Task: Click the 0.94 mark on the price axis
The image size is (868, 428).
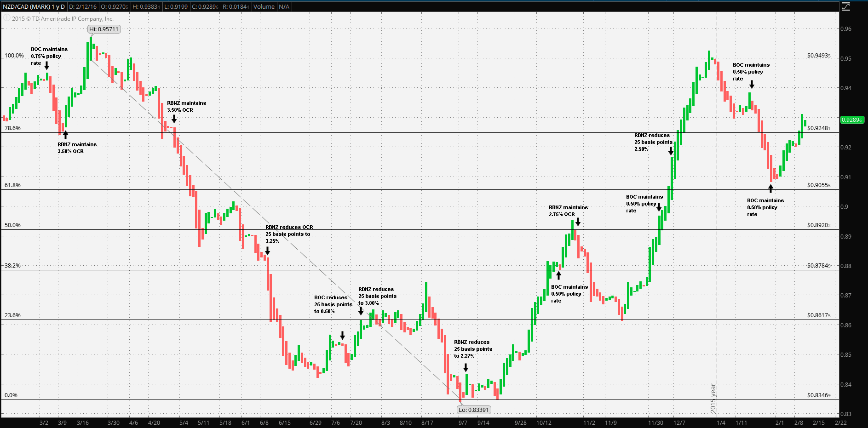Action: [x=846, y=88]
